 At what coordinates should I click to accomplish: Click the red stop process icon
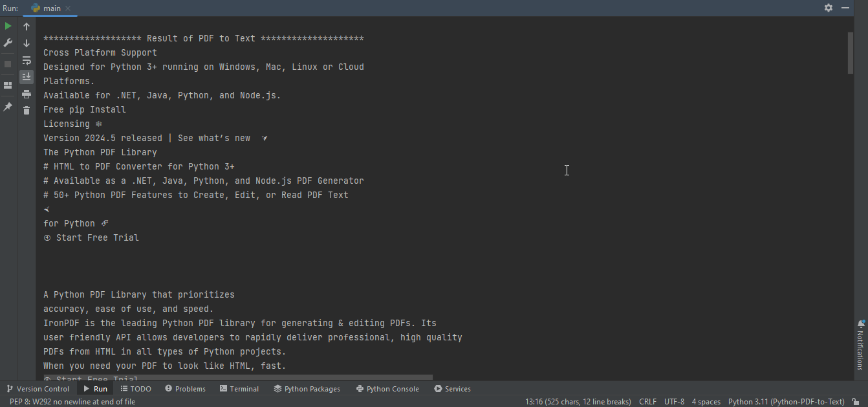point(8,64)
